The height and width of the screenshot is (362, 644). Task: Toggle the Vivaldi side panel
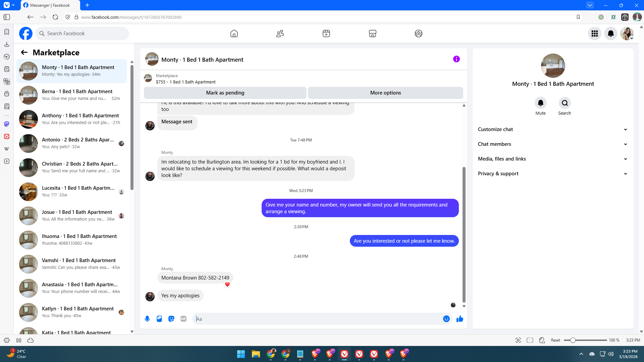coord(7,17)
